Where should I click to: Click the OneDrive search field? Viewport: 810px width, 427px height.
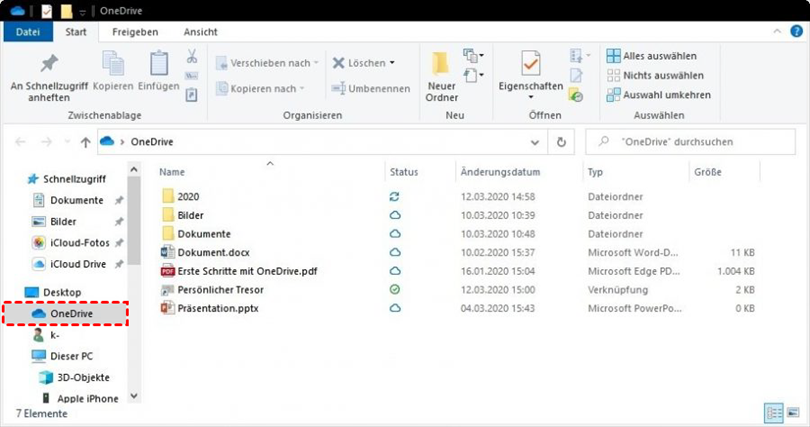pos(690,142)
